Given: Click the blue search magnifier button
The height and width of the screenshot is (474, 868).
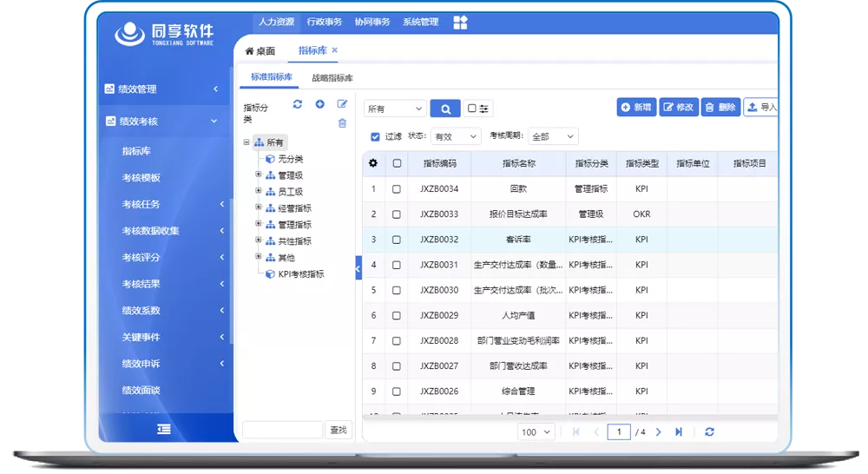Looking at the screenshot, I should pyautogui.click(x=445, y=109).
